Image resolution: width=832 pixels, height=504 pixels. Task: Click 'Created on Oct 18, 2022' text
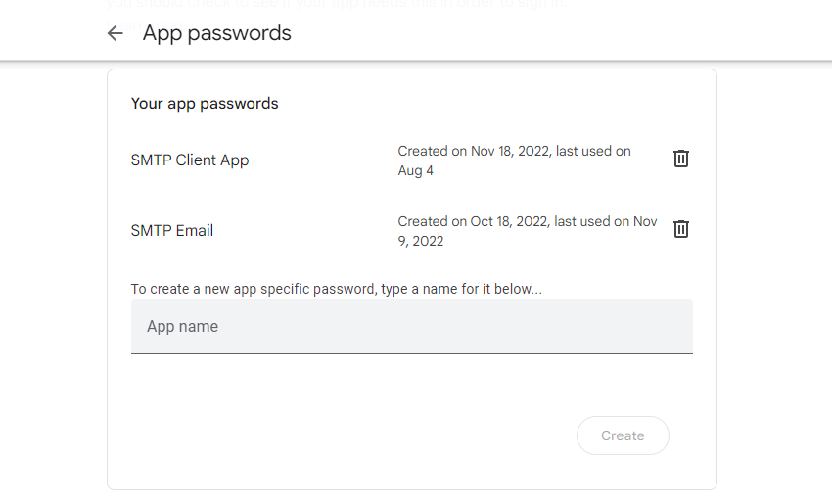[473, 221]
